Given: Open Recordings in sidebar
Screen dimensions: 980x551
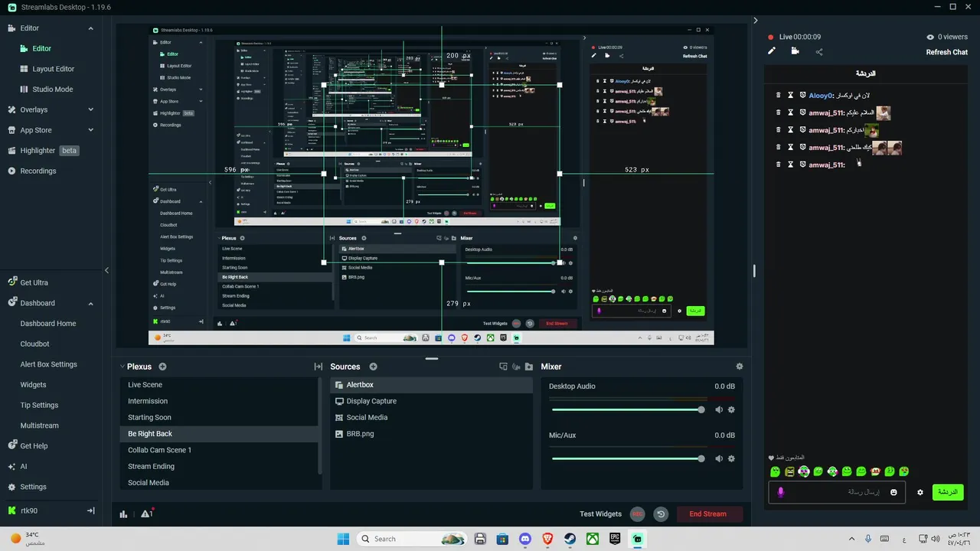Looking at the screenshot, I should click(x=38, y=171).
